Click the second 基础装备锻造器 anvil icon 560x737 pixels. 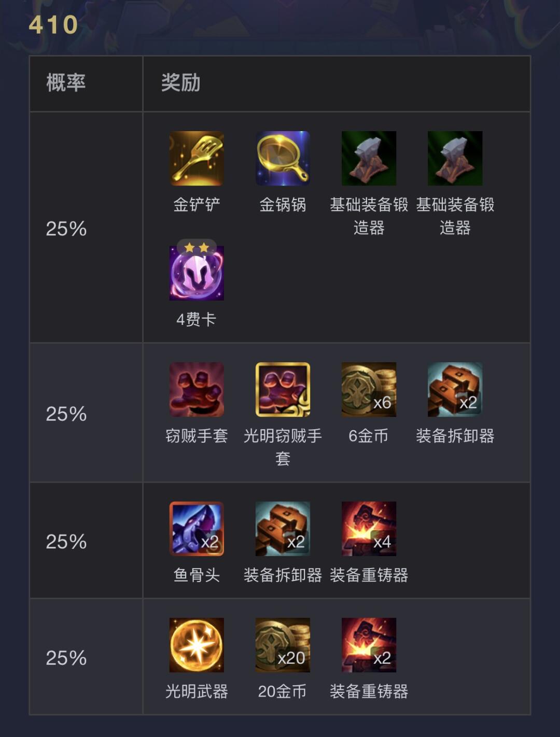[455, 158]
